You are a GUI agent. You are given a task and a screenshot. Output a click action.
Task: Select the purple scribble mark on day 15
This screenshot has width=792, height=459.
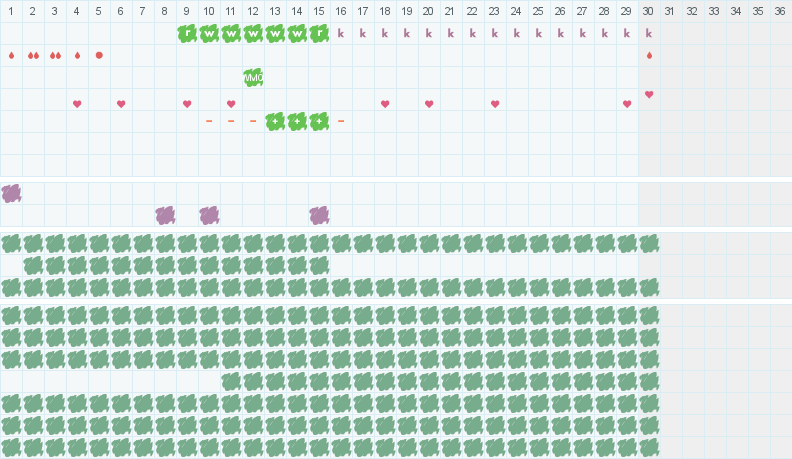(319, 215)
